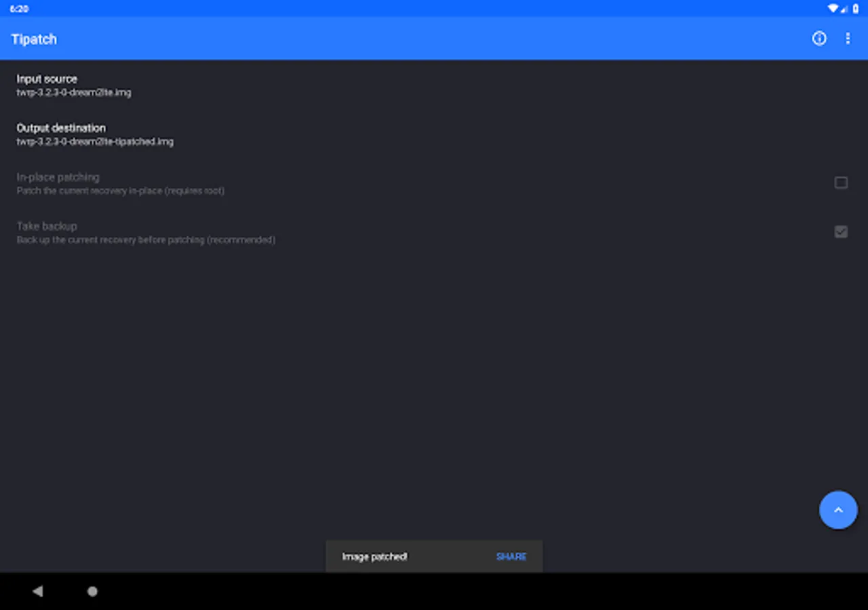Check the battery status icon

click(x=856, y=9)
